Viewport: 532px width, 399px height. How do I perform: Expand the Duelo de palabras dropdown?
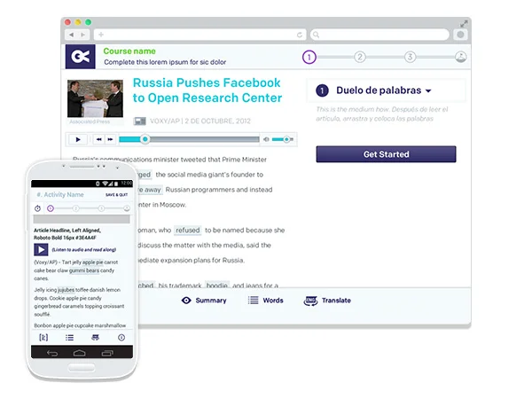[x=428, y=91]
